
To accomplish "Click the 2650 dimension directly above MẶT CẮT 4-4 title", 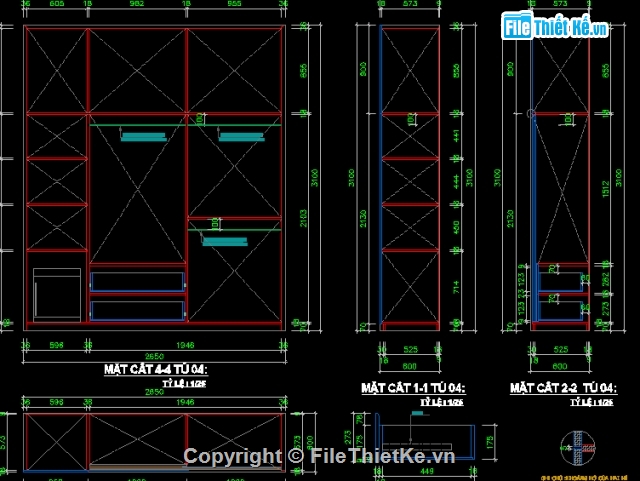I will pyautogui.click(x=155, y=356).
